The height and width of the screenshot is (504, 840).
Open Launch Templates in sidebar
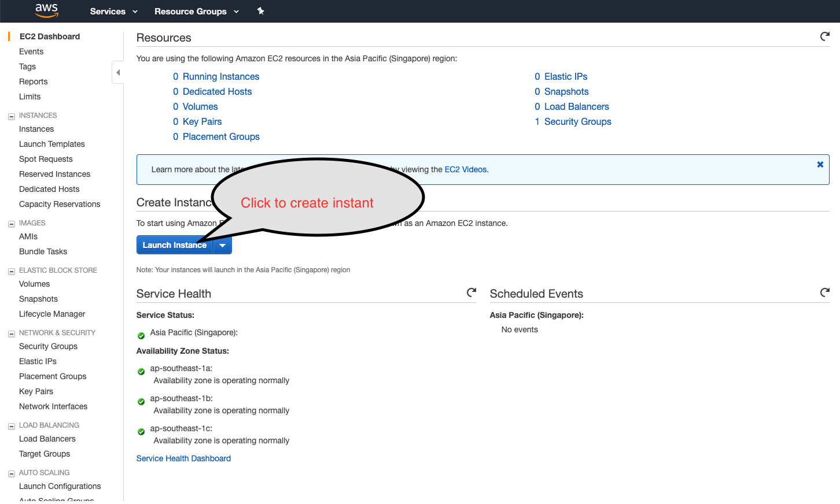[52, 144]
